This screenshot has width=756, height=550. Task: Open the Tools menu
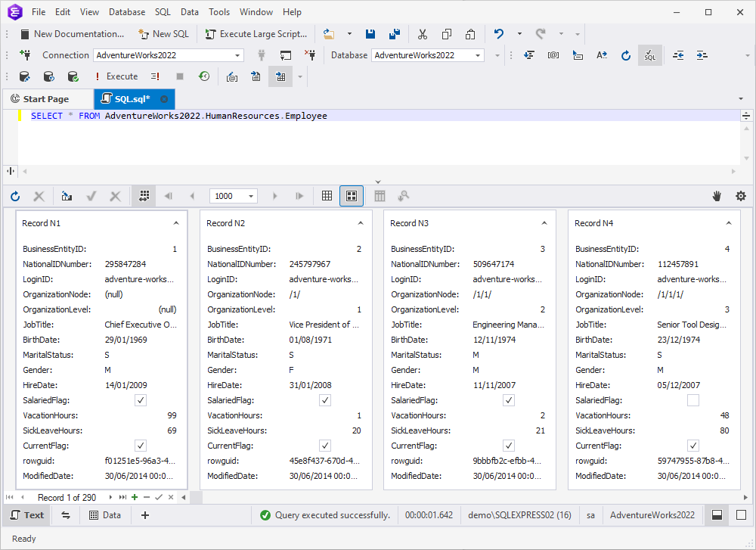[x=219, y=12]
